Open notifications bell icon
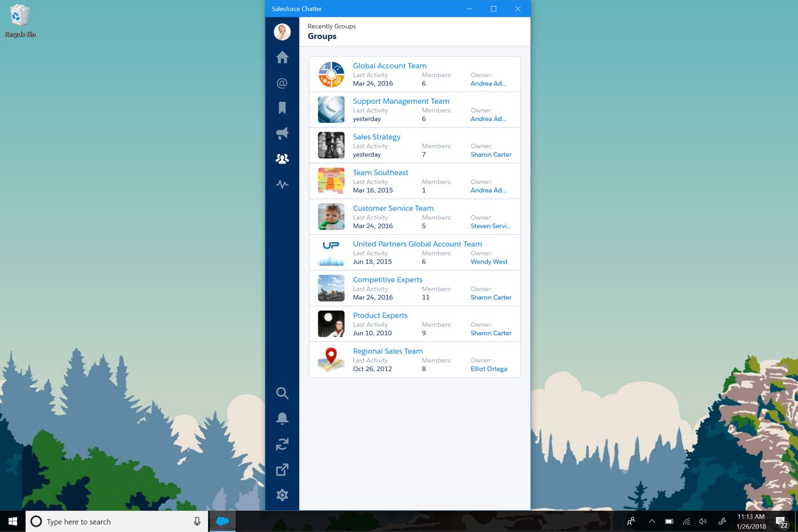The image size is (798, 532). [282, 419]
